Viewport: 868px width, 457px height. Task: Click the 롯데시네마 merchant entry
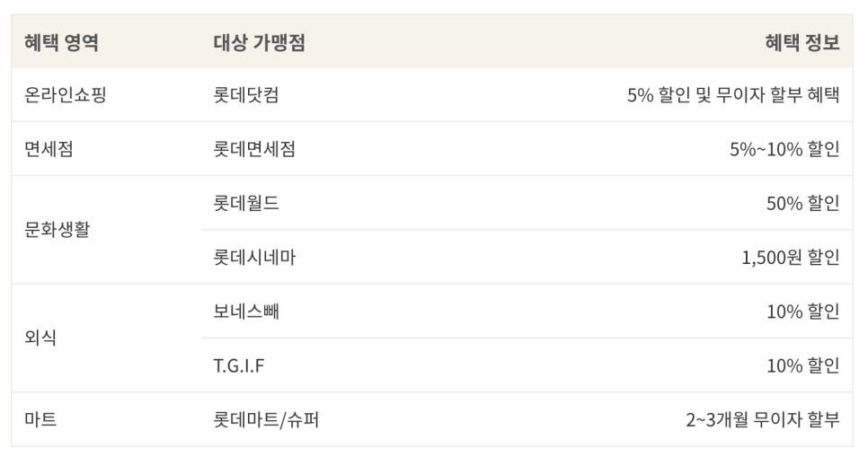pos(254,258)
